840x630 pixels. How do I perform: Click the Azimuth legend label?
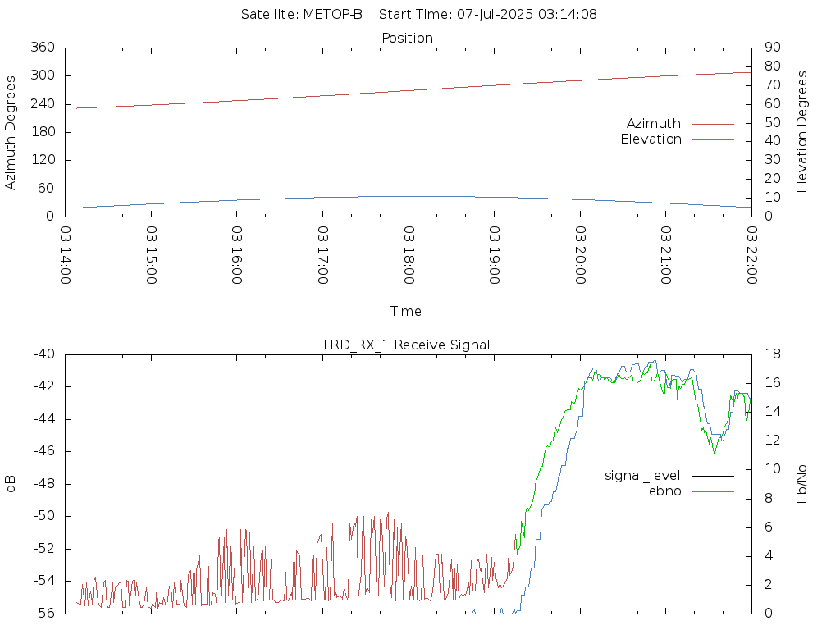pos(654,124)
